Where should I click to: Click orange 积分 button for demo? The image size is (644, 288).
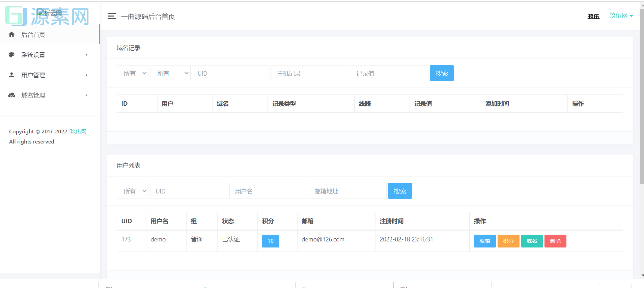click(508, 241)
